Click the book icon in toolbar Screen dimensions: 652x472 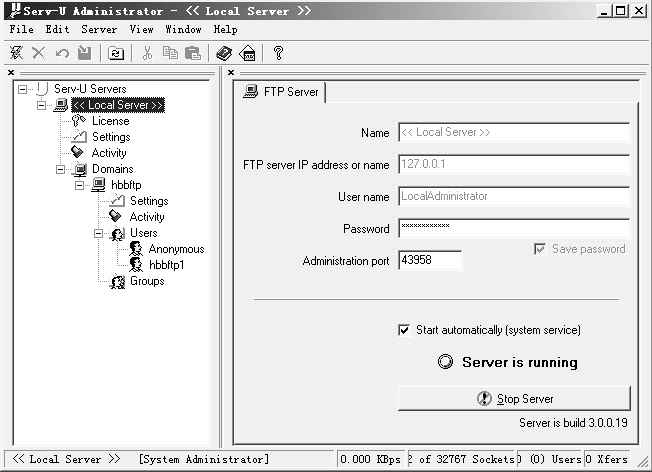pos(224,53)
